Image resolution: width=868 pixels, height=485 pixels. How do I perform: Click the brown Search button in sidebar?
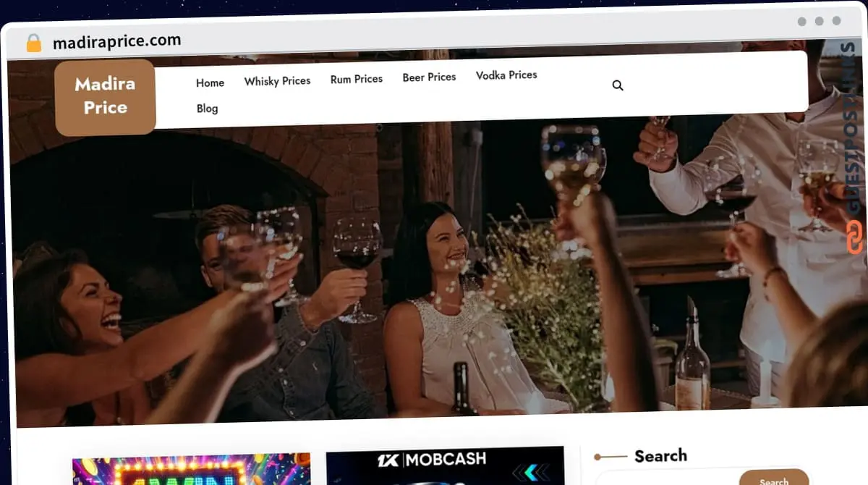coord(773,478)
